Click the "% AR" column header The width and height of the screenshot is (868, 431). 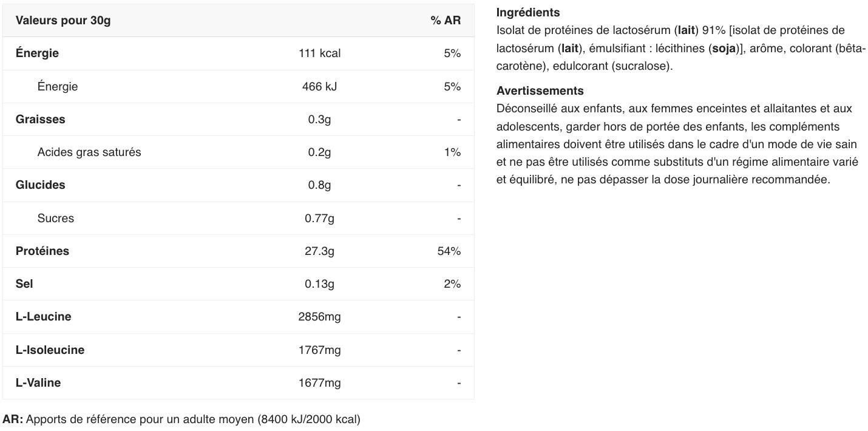[446, 21]
